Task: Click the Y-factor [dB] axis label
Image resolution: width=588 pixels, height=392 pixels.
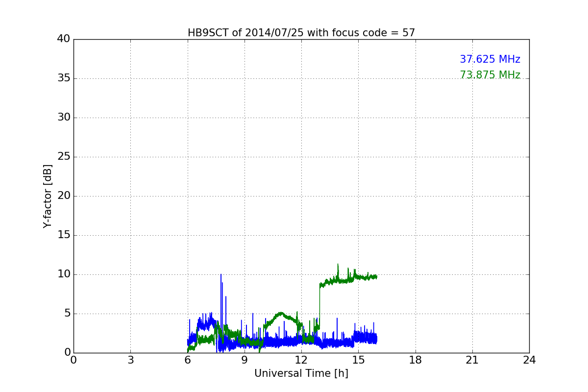Action: [48, 196]
